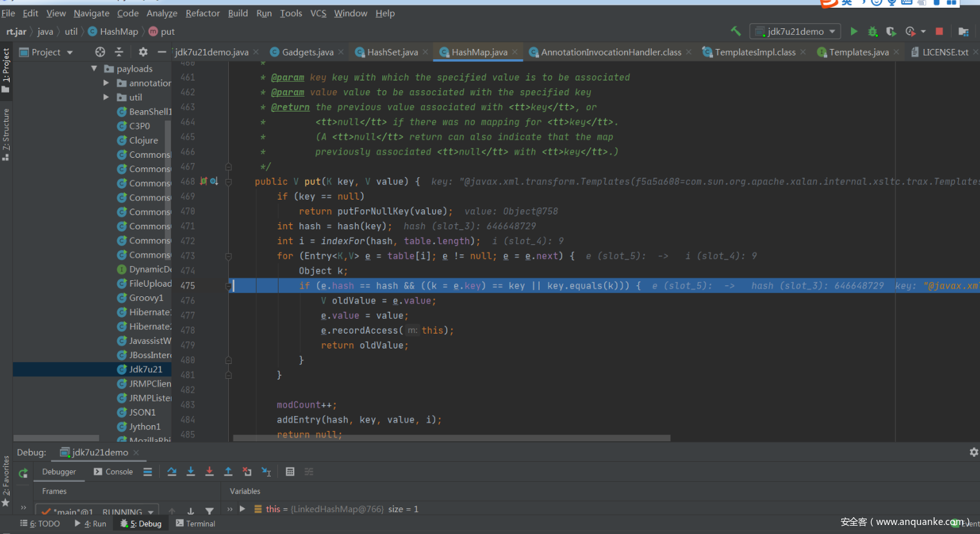The image size is (980, 534).
Task: Click the Step Over debugger icon
Action: point(171,472)
